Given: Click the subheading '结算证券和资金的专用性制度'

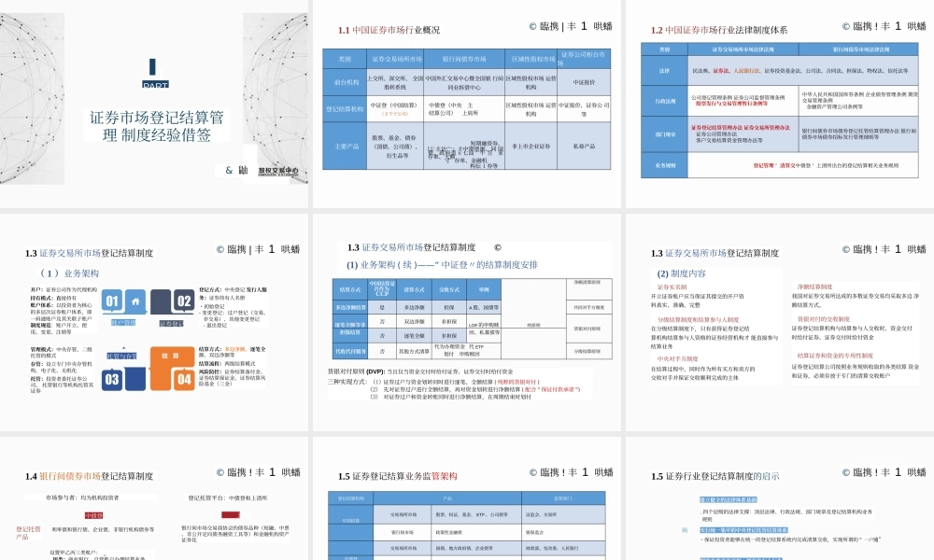Looking at the screenshot, I should 834,356.
